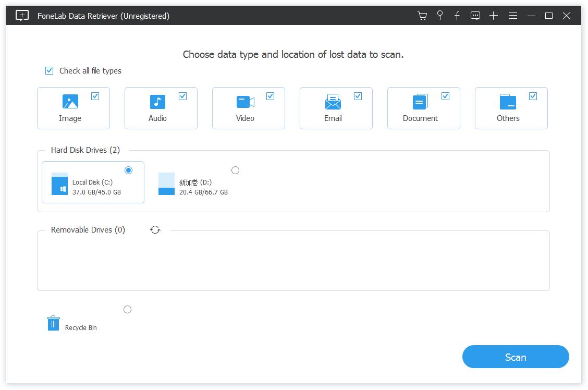Refresh the removable drives list
The image size is (588, 390).
[155, 229]
